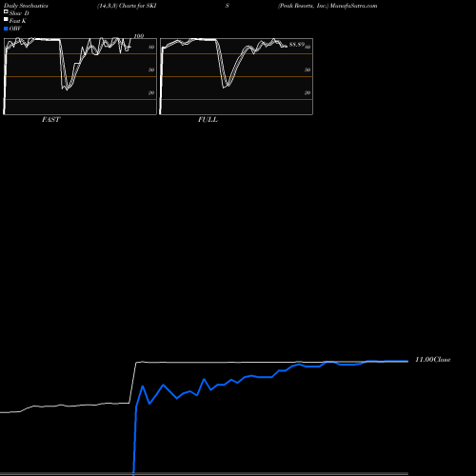
Task: Click the blue OBV legend swatch
Action: pos(6,29)
